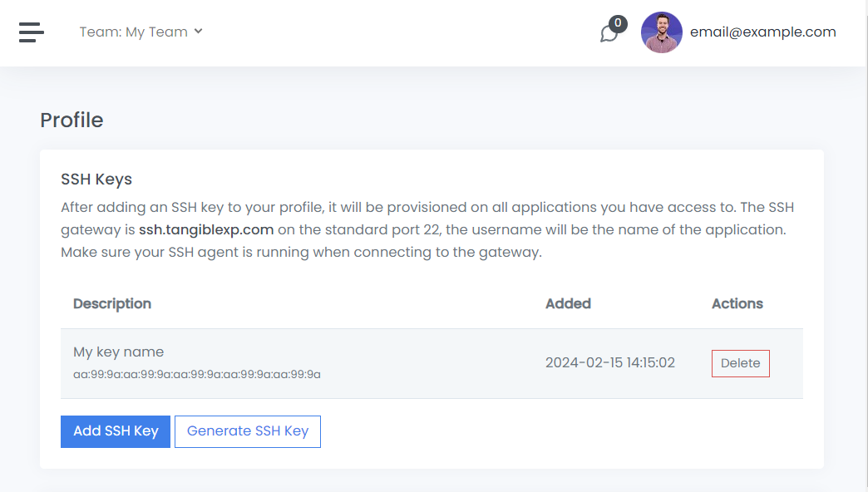Delete the My key name SSH key
The width and height of the screenshot is (868, 492).
click(740, 363)
